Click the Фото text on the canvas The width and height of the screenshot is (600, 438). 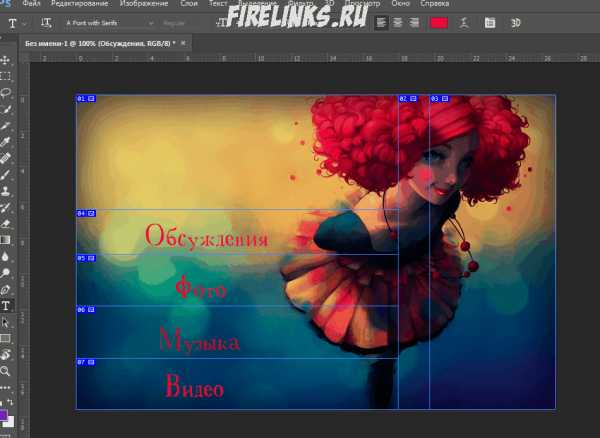tap(201, 288)
